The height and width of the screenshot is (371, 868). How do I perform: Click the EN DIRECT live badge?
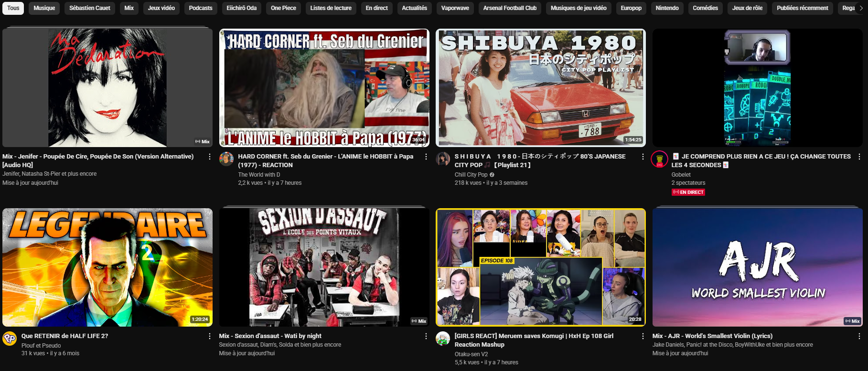click(x=688, y=192)
